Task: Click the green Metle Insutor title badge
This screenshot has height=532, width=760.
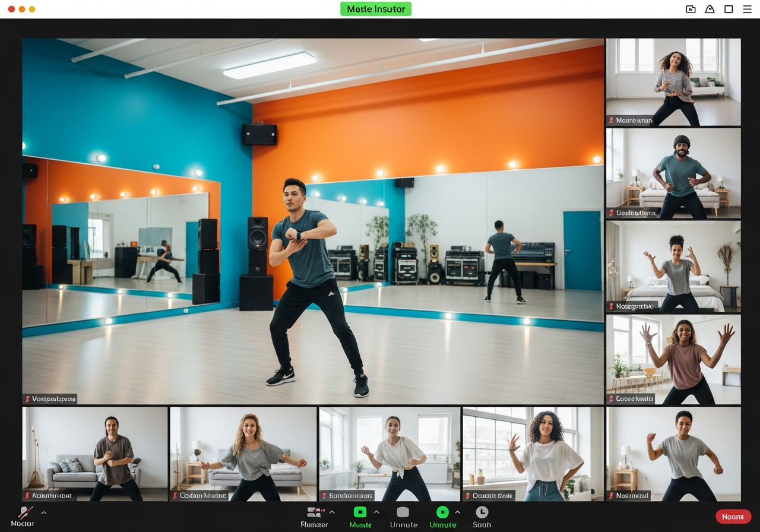Action: 376,9
